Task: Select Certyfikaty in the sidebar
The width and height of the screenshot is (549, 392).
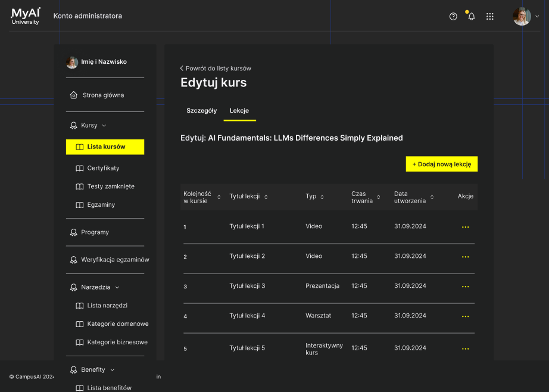Action: coord(103,168)
